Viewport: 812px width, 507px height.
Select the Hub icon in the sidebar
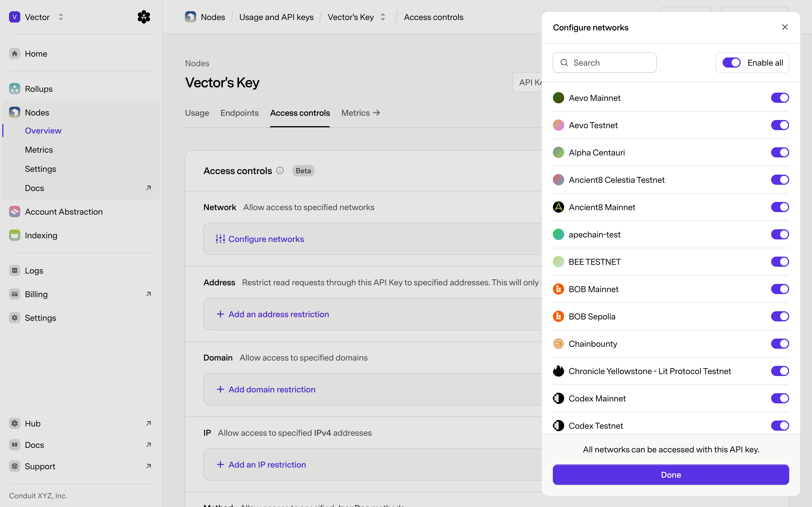coord(14,423)
